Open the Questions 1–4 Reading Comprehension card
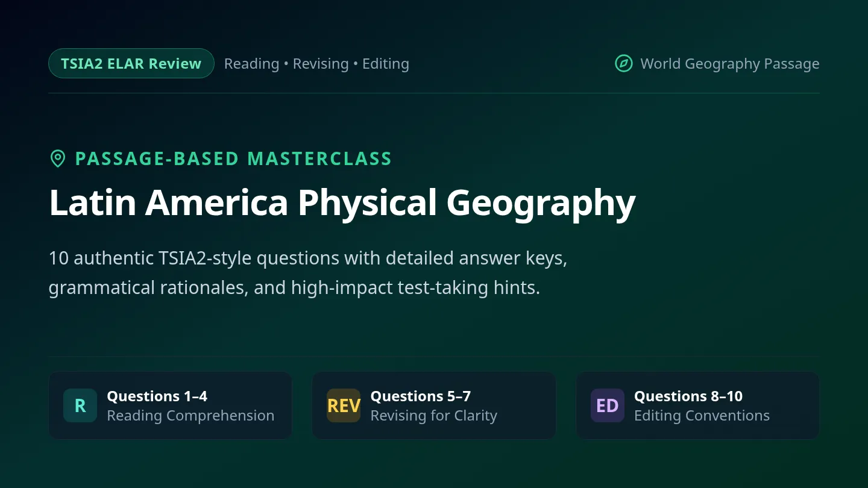Image resolution: width=868 pixels, height=488 pixels. point(170,405)
